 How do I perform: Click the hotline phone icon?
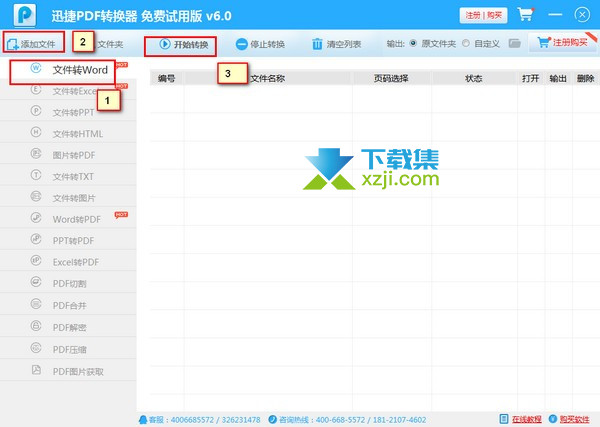(272, 419)
